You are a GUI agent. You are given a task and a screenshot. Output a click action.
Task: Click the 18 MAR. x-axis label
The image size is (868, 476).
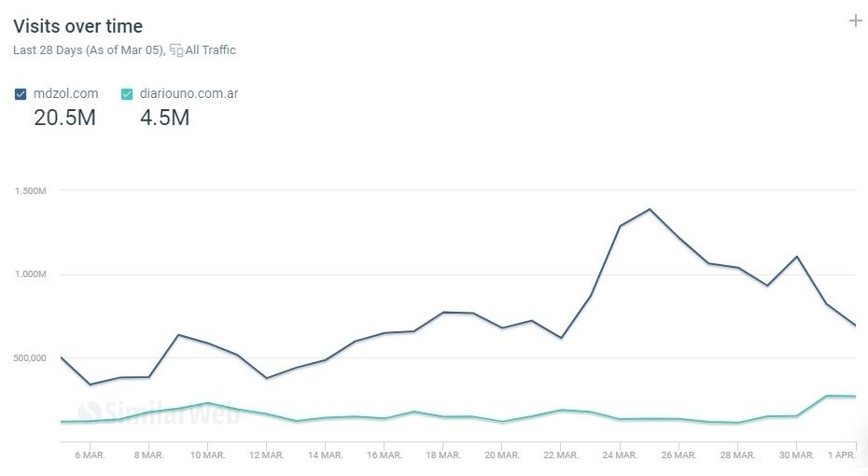tap(442, 455)
